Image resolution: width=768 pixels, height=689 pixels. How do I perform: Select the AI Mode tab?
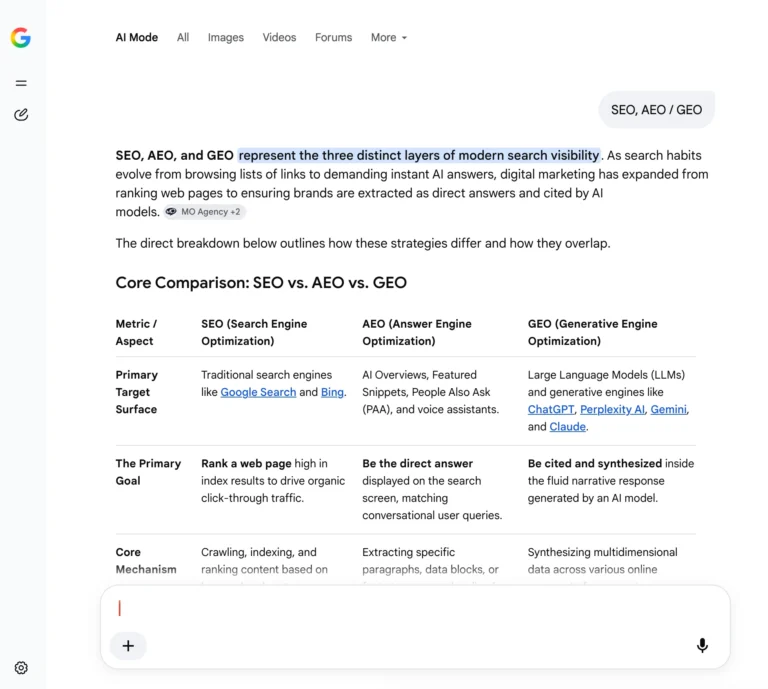[137, 38]
